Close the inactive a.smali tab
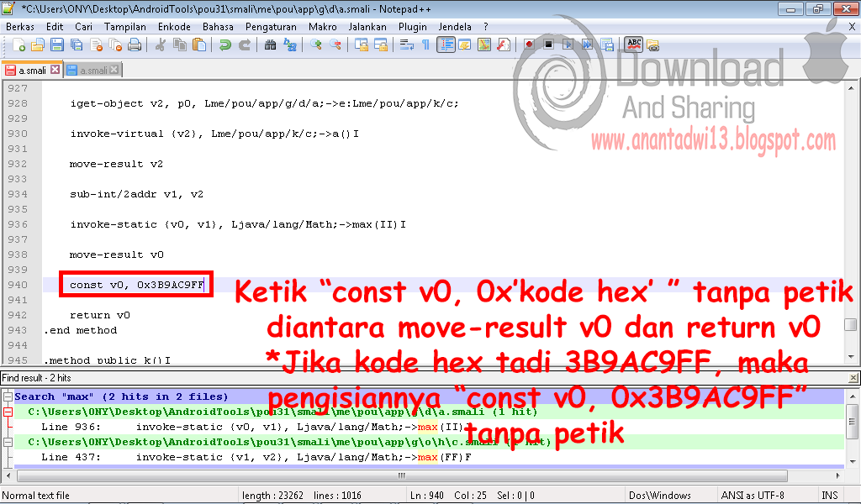This screenshot has width=861, height=504. (114, 70)
